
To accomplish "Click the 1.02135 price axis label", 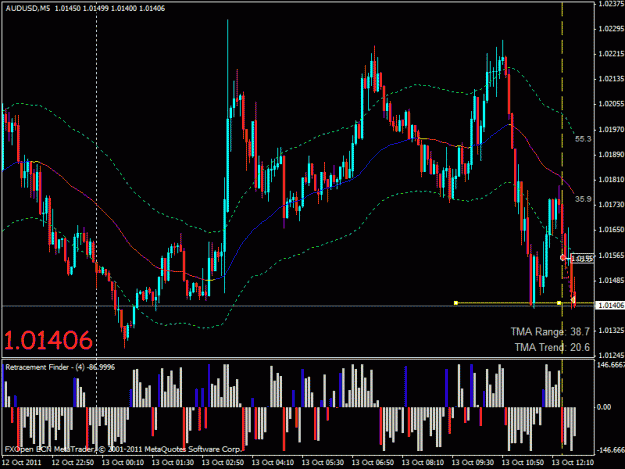I will [x=611, y=79].
